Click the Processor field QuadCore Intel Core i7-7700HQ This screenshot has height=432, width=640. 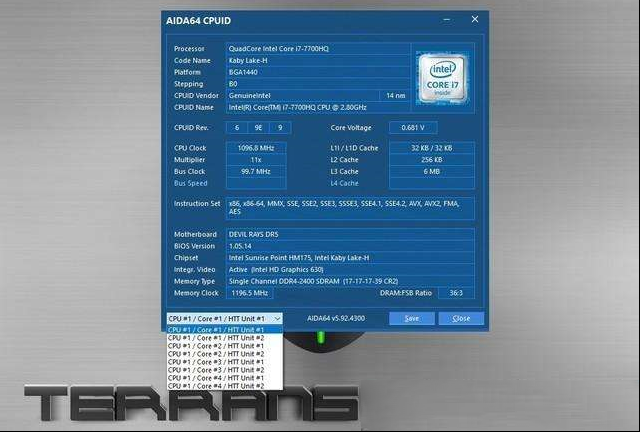(x=318, y=49)
